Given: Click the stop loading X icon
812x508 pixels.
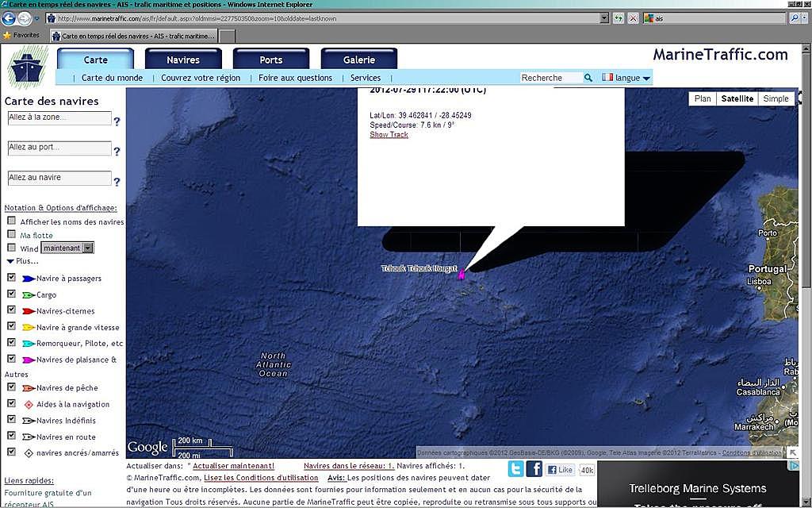Looking at the screenshot, I should (x=633, y=18).
